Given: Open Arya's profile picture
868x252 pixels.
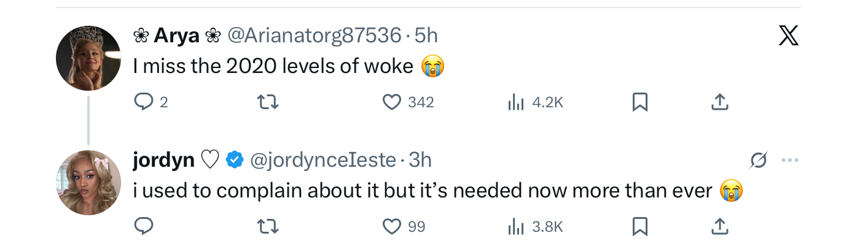Looking at the screenshot, I should tap(88, 58).
